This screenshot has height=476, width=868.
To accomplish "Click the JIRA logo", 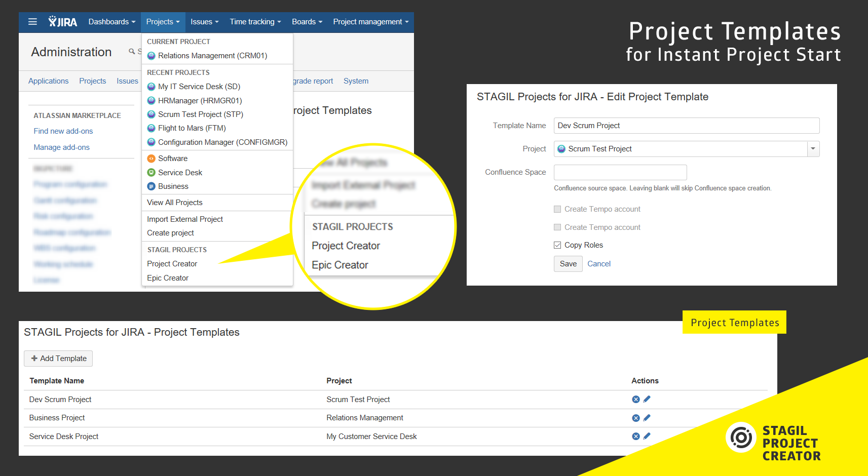I will 63,22.
